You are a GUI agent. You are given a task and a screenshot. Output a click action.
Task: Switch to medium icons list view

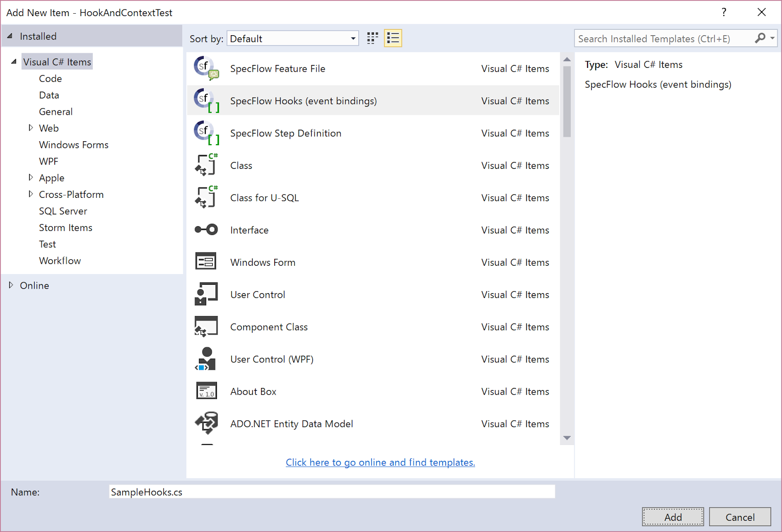pyautogui.click(x=393, y=39)
